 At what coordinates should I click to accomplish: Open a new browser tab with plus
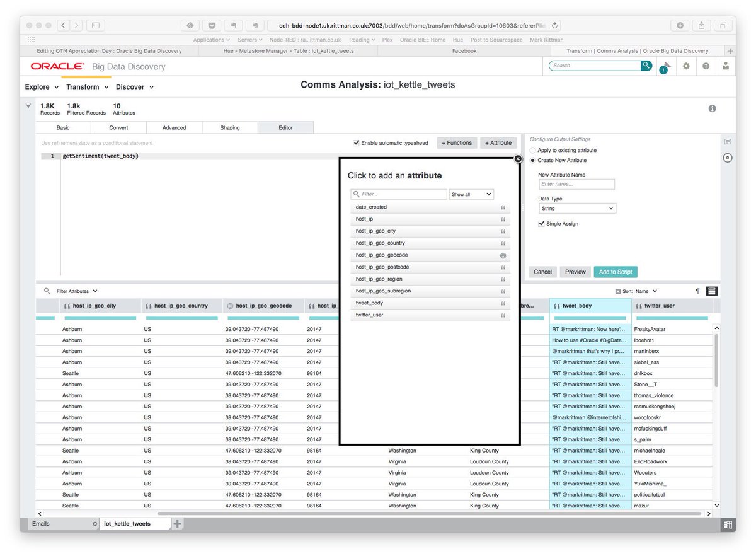click(x=730, y=51)
